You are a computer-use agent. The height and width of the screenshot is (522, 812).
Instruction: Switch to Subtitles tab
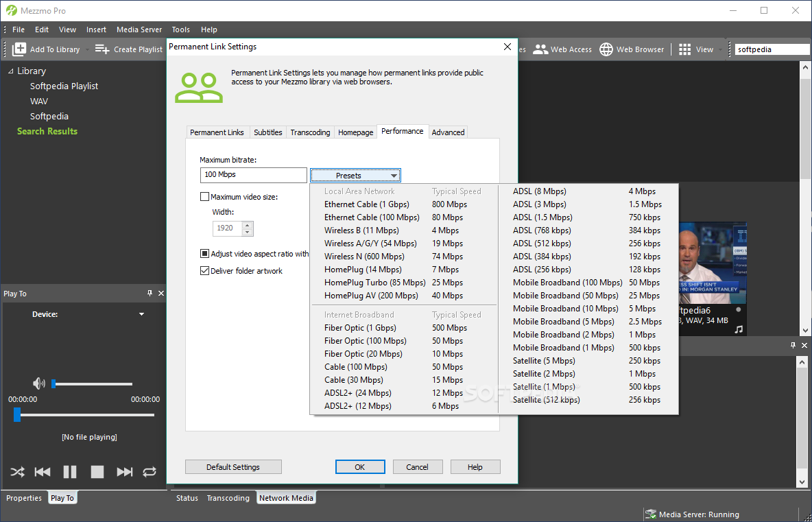[x=267, y=132]
